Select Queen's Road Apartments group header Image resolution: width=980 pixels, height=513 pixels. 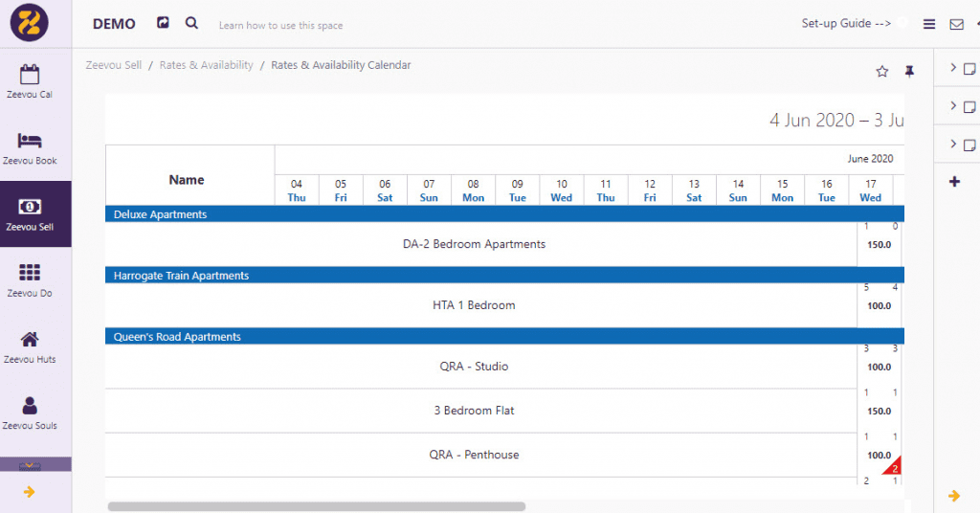pyautogui.click(x=504, y=337)
